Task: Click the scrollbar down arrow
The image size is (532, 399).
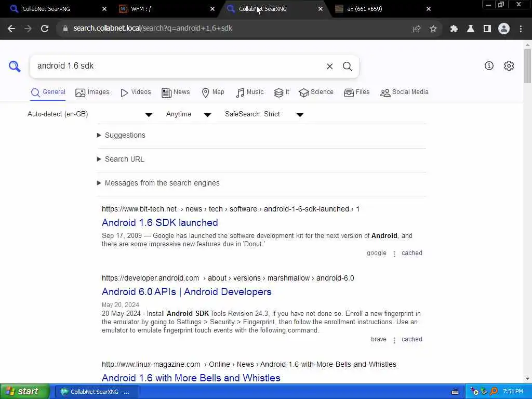Action: 527,379
